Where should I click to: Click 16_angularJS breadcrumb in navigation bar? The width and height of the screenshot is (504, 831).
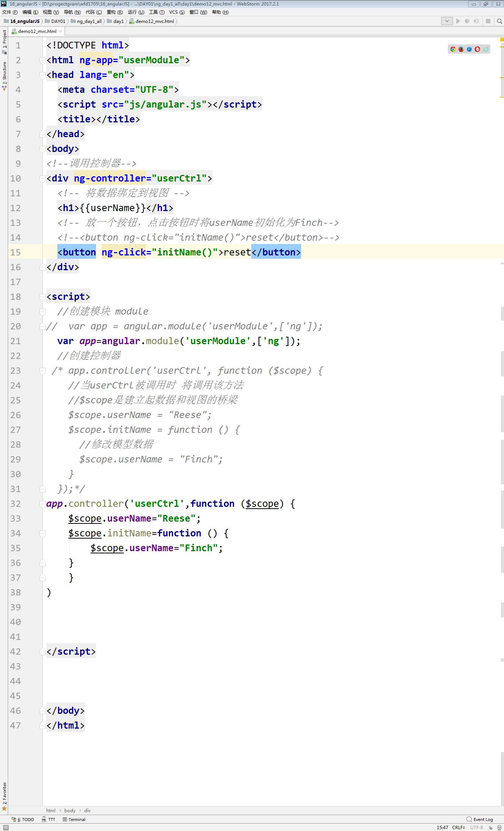[21, 21]
